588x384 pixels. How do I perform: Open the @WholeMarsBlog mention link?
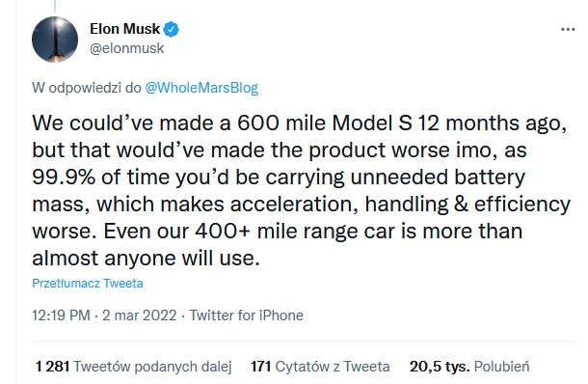coord(201,88)
